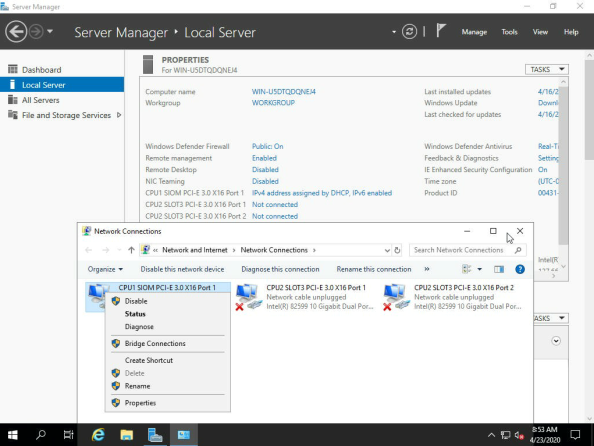
Task: Click computer name link WIN-U5DTQDQNEJ4
Action: (283, 92)
